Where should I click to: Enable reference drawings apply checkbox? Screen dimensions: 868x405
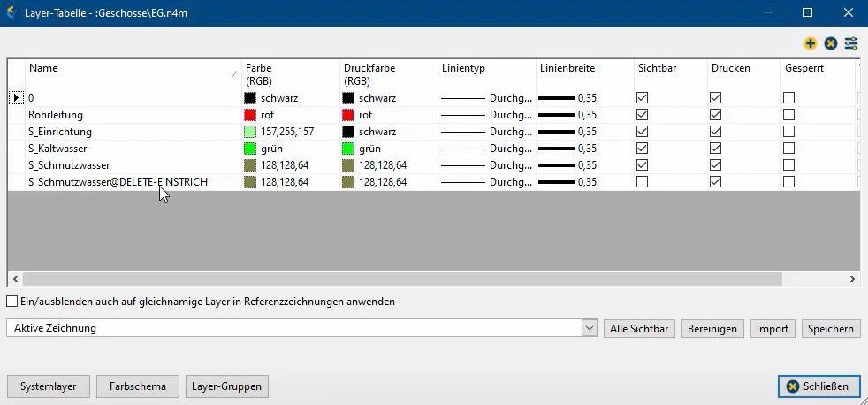pos(12,302)
